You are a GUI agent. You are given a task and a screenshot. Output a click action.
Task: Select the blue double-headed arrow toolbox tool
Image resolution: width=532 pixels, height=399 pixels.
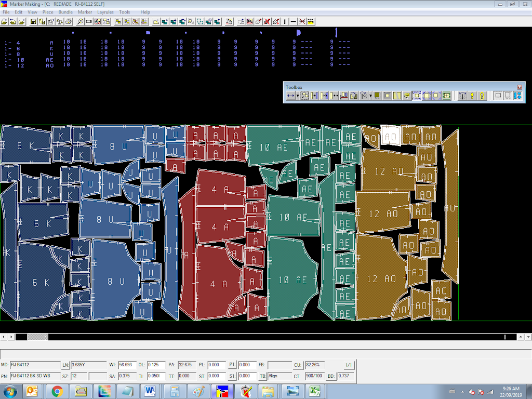pos(290,96)
